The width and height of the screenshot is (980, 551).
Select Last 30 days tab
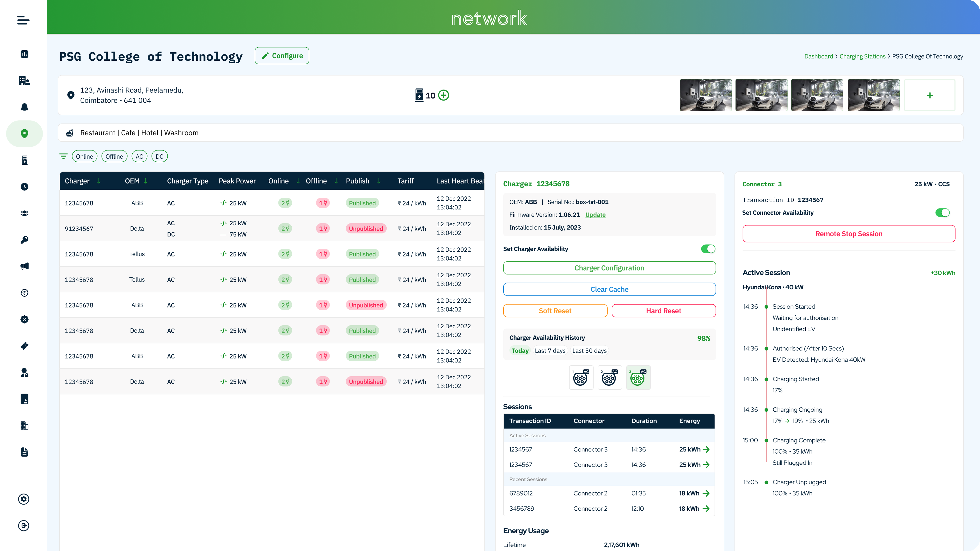pyautogui.click(x=589, y=351)
